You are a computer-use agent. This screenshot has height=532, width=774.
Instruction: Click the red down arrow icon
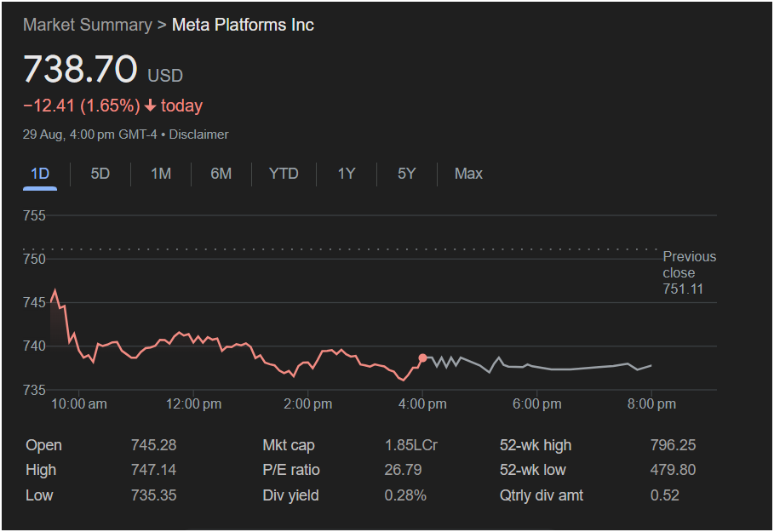[151, 106]
